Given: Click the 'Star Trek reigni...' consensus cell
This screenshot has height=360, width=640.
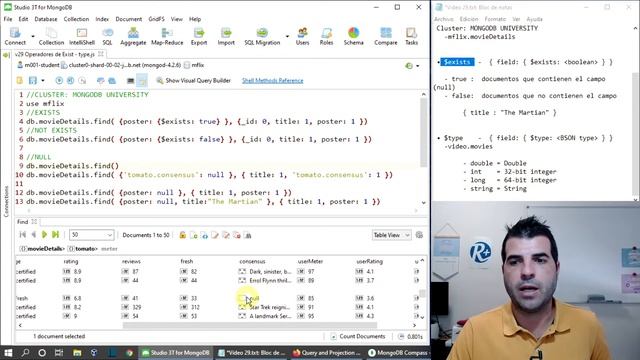Looking at the screenshot, I should point(265,307).
